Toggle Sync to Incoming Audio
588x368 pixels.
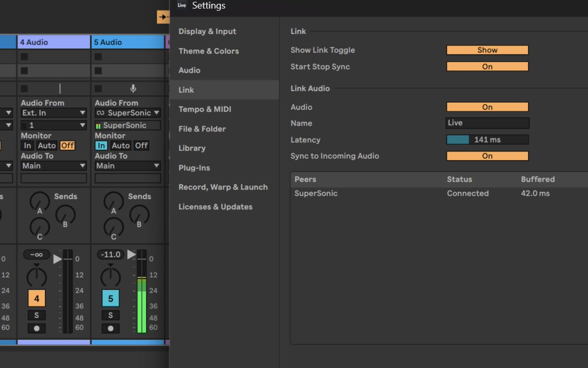pyautogui.click(x=488, y=156)
